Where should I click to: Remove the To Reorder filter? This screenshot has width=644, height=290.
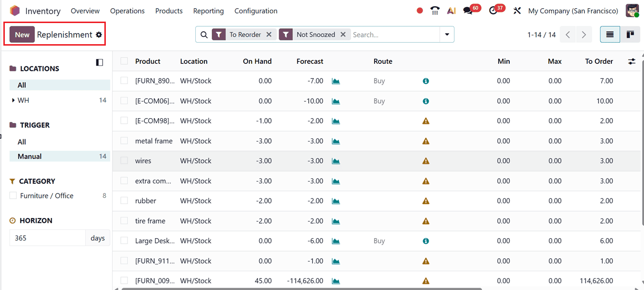pyautogui.click(x=270, y=34)
